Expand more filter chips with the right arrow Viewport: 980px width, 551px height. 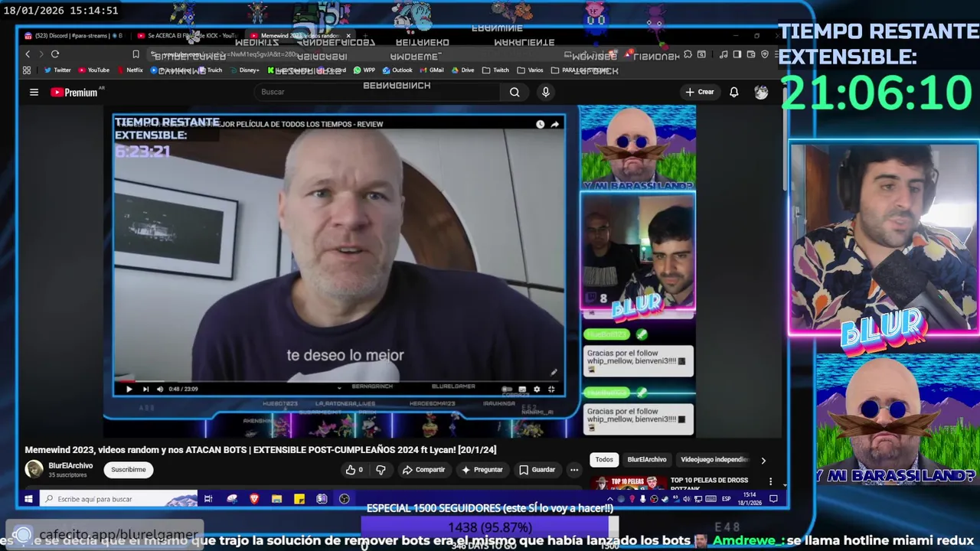(763, 461)
